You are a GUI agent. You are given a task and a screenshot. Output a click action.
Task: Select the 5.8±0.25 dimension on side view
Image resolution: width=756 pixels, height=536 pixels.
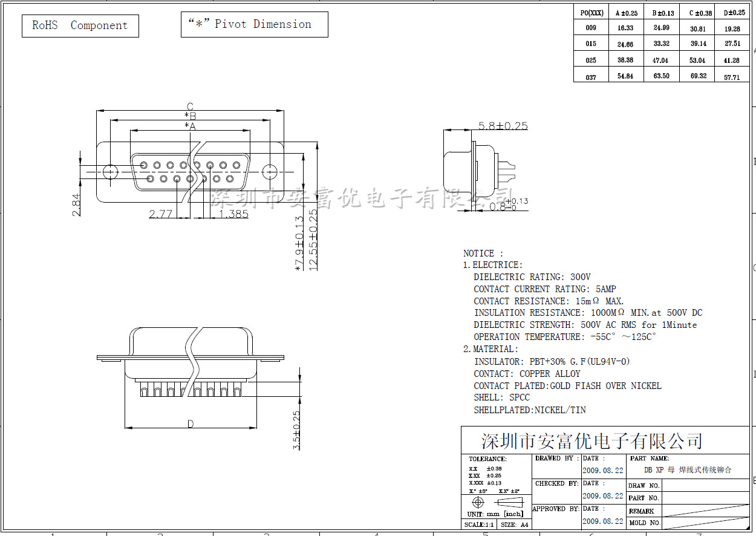(503, 126)
